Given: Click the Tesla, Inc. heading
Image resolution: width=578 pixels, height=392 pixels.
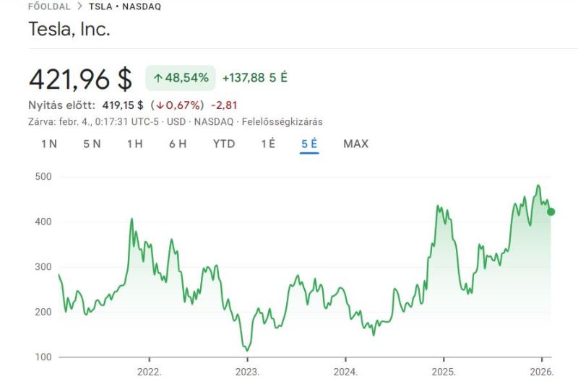Looking at the screenshot, I should click(x=69, y=30).
